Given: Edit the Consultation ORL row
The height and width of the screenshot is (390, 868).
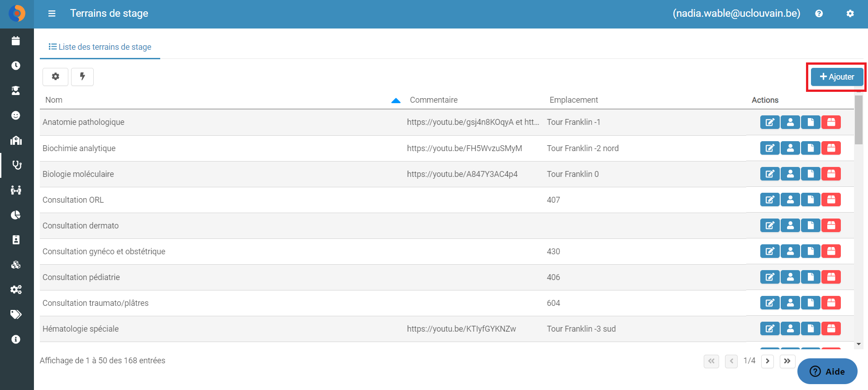Looking at the screenshot, I should tap(770, 200).
